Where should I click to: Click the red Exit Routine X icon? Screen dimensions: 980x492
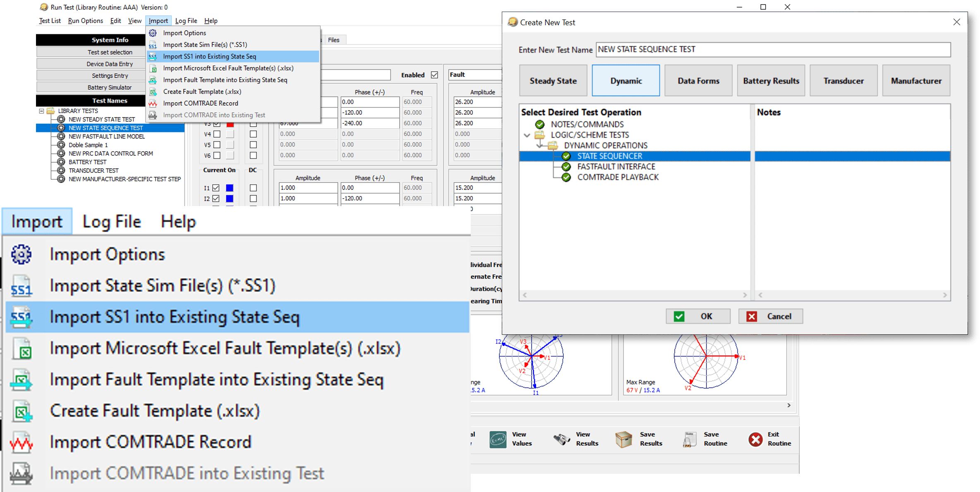(x=755, y=439)
